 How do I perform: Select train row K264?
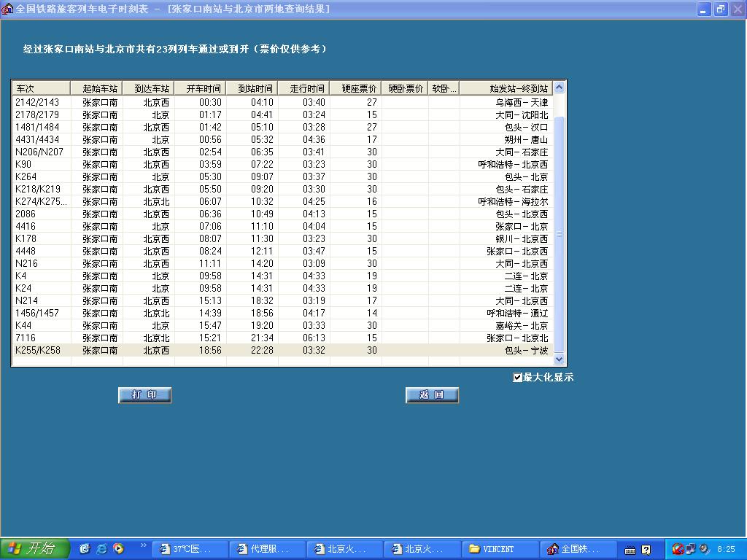(282, 176)
